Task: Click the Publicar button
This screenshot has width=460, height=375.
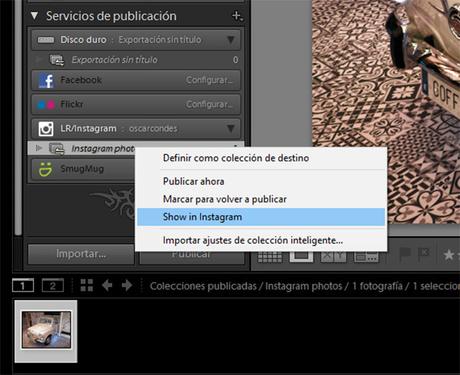Action: tap(191, 257)
